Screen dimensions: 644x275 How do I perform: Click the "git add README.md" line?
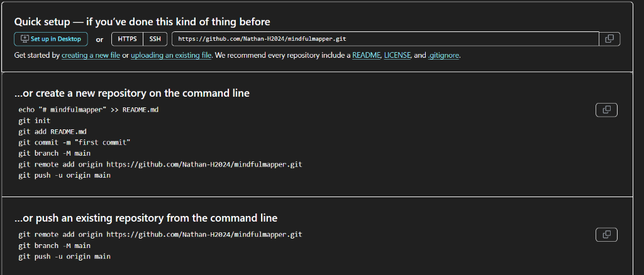click(x=52, y=131)
